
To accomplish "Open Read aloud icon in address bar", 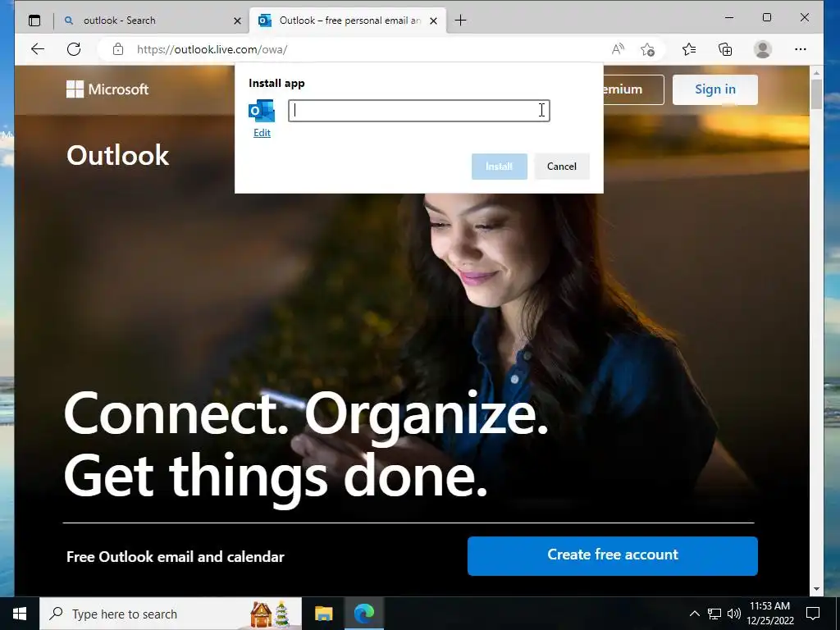I will (618, 49).
